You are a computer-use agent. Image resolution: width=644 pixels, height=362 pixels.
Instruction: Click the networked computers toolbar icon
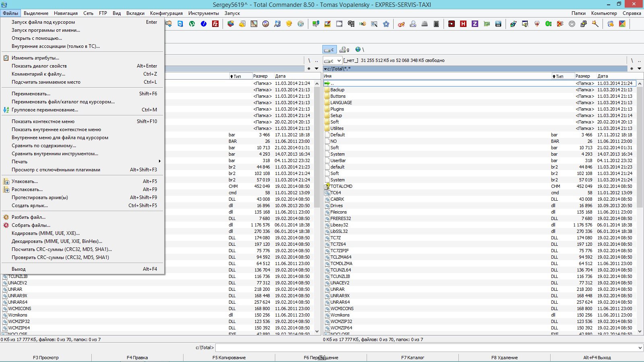tap(584, 24)
